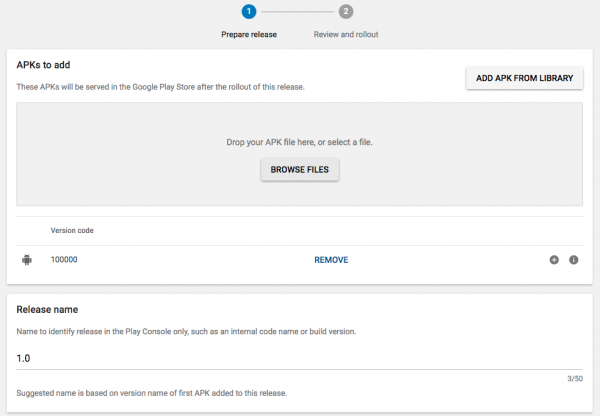Click the step 2 circle indicator
This screenshot has height=416, width=600.
346,12
